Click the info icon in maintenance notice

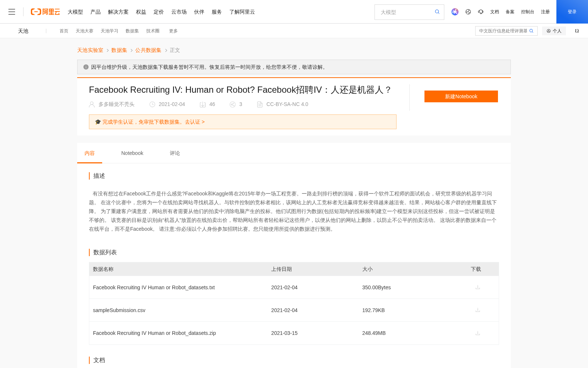86,67
